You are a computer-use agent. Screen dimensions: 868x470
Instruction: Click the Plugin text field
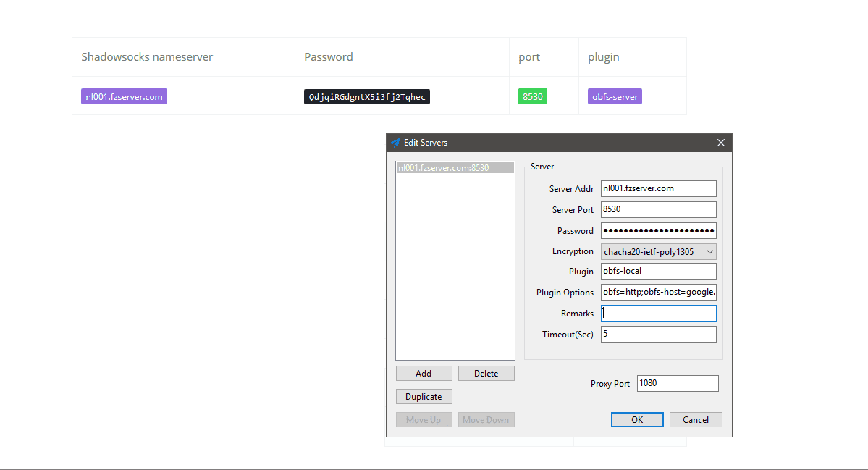[658, 272]
